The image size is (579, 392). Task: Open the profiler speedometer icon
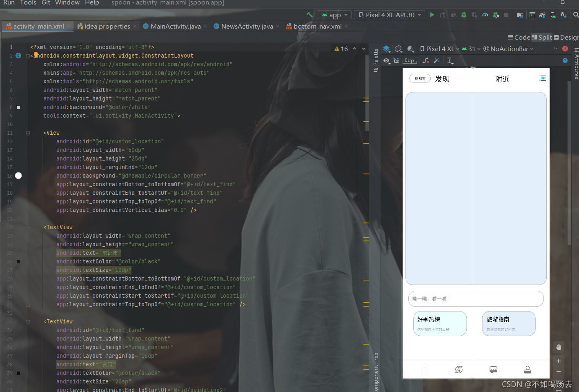(x=485, y=15)
